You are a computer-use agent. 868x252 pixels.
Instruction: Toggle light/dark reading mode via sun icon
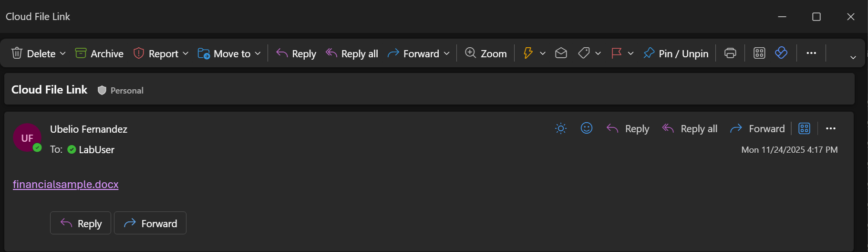[561, 128]
